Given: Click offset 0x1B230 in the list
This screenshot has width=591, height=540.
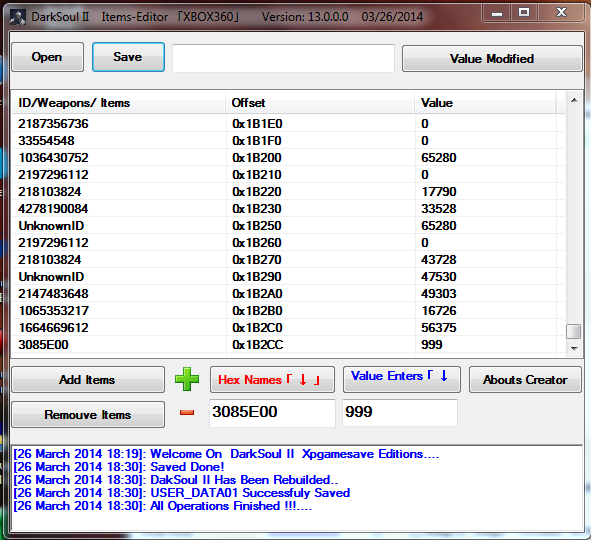Looking at the screenshot, I should tap(257, 208).
